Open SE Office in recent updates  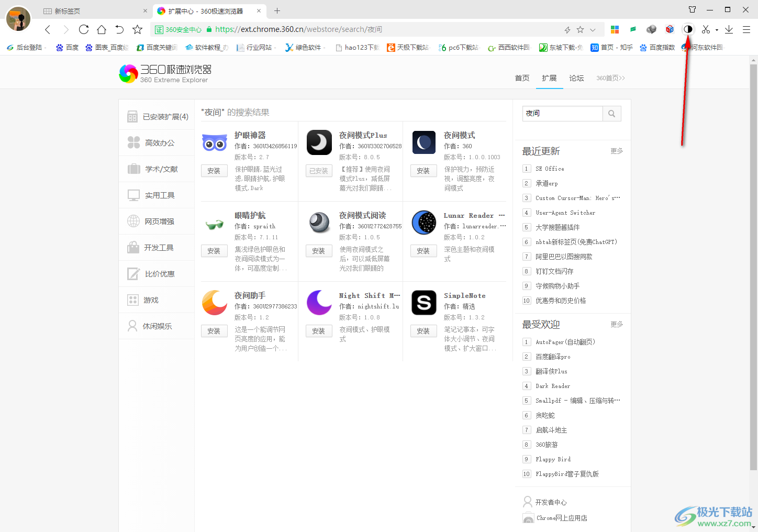click(x=550, y=169)
